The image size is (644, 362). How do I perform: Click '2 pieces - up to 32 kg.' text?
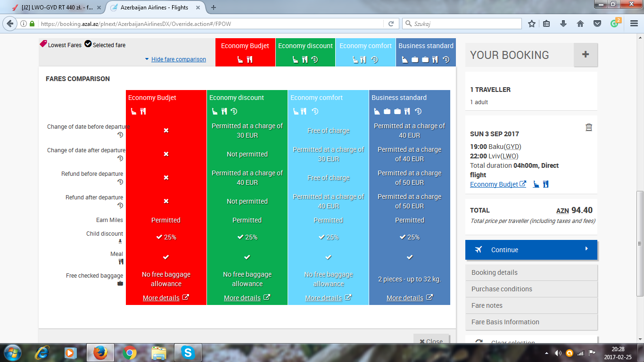[410, 279]
